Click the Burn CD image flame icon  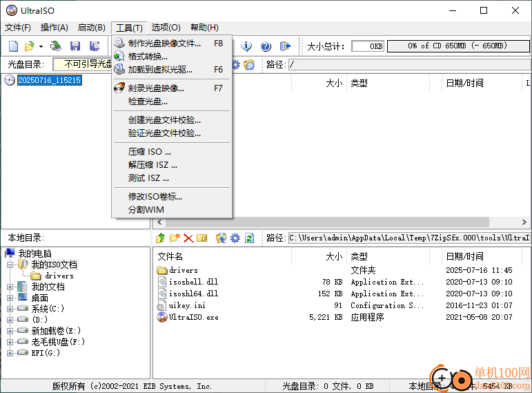pos(119,88)
